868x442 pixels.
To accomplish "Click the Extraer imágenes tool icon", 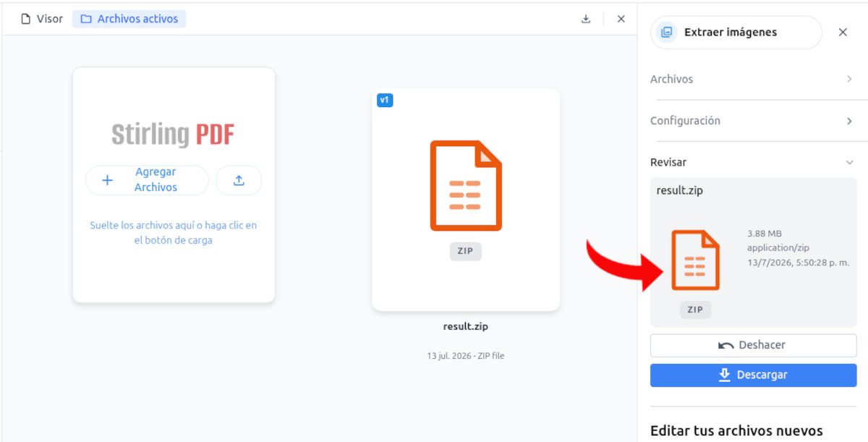I will (x=667, y=33).
